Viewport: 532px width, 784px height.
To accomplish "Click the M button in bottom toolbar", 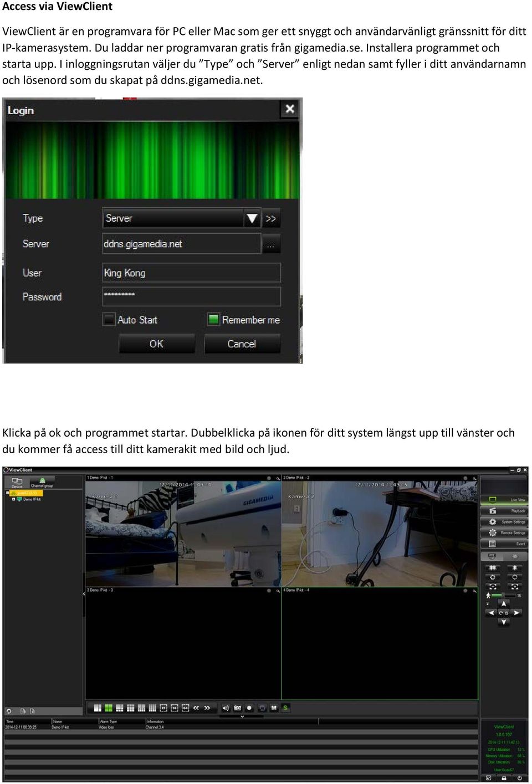I will point(274,708).
